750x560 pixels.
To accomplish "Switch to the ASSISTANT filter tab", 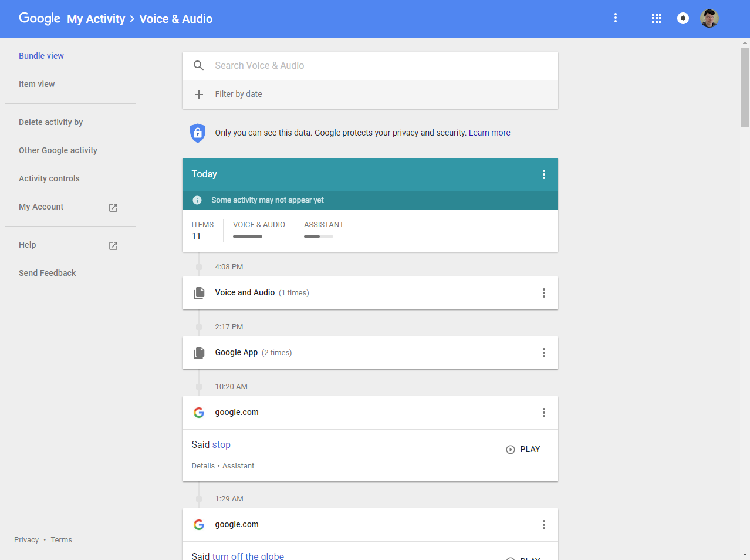I will coord(323,224).
